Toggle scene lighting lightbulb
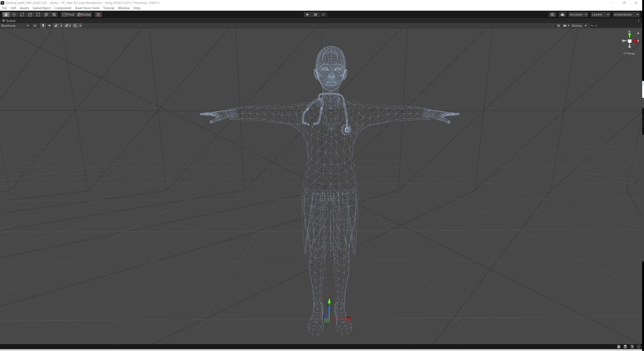 [43, 25]
